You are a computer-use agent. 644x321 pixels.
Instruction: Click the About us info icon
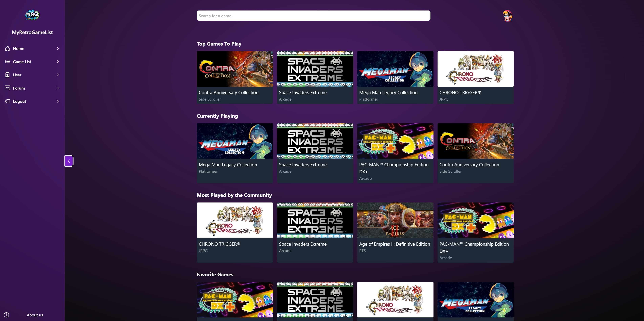click(x=6, y=315)
